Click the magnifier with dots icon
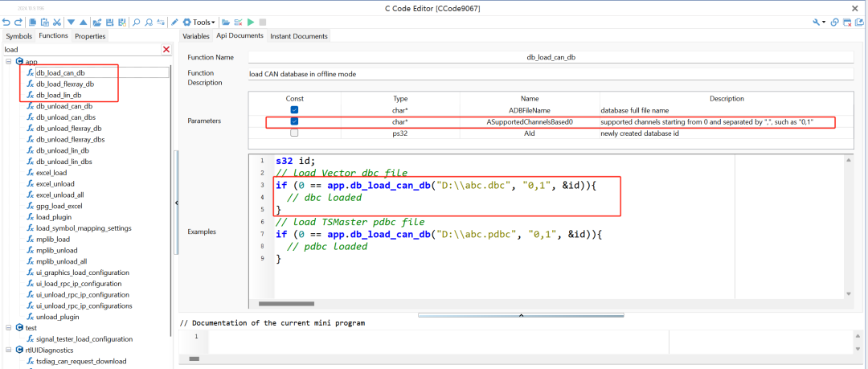Viewport: 868px width, 369px height. 149,23
